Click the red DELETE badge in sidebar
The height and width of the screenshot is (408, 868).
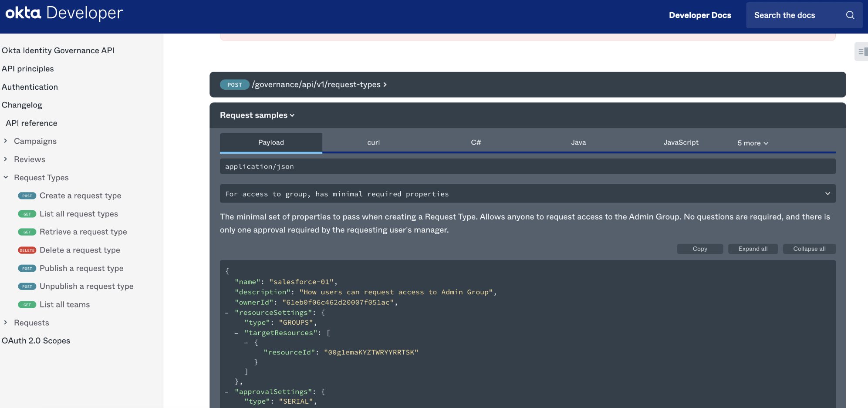pyautogui.click(x=27, y=250)
